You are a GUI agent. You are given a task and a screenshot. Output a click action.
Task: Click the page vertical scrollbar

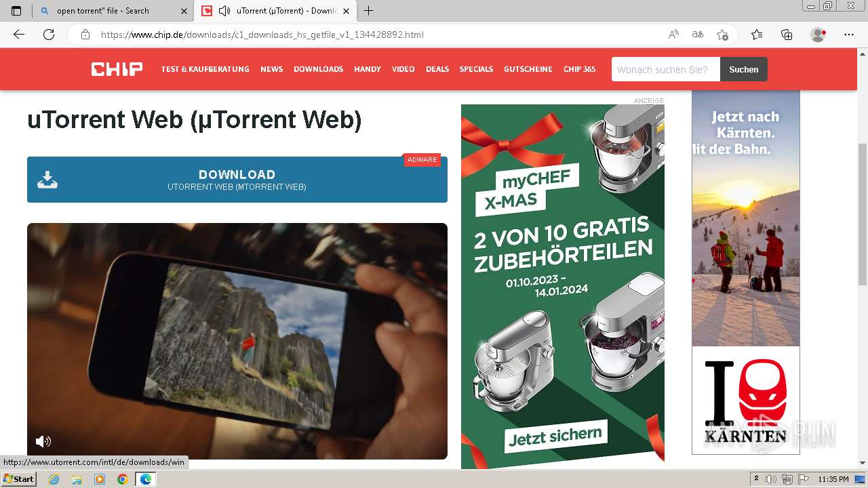(x=863, y=213)
